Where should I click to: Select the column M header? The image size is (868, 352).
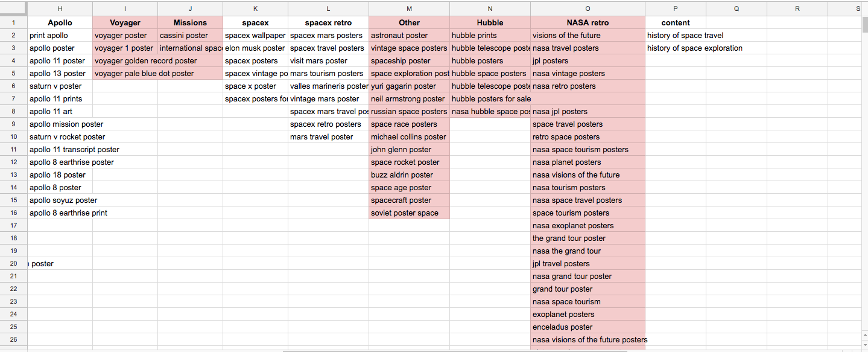coord(410,8)
